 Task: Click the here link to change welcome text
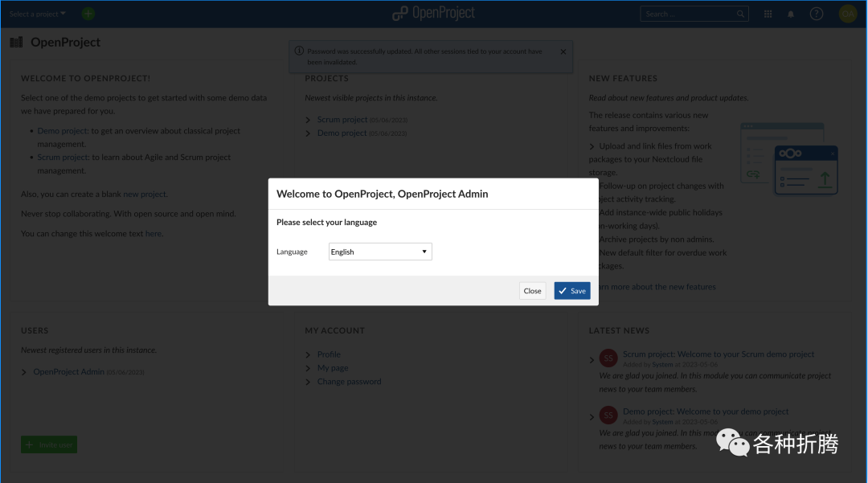pyautogui.click(x=154, y=234)
